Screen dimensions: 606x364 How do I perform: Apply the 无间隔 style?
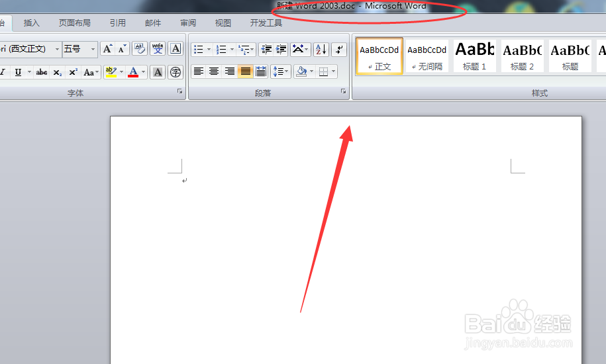tap(427, 56)
